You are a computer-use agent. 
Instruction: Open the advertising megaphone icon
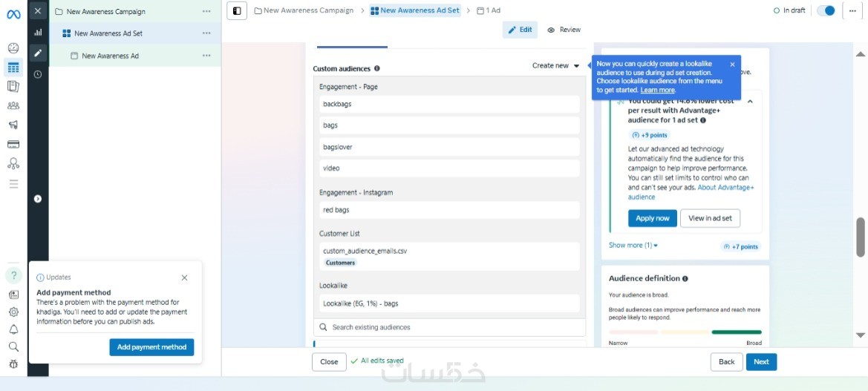(x=14, y=125)
